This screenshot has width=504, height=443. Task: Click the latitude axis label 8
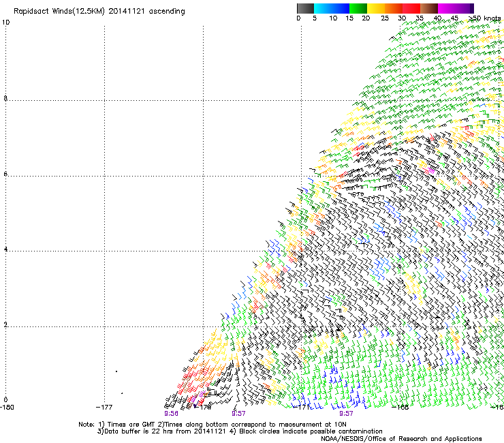click(5, 98)
